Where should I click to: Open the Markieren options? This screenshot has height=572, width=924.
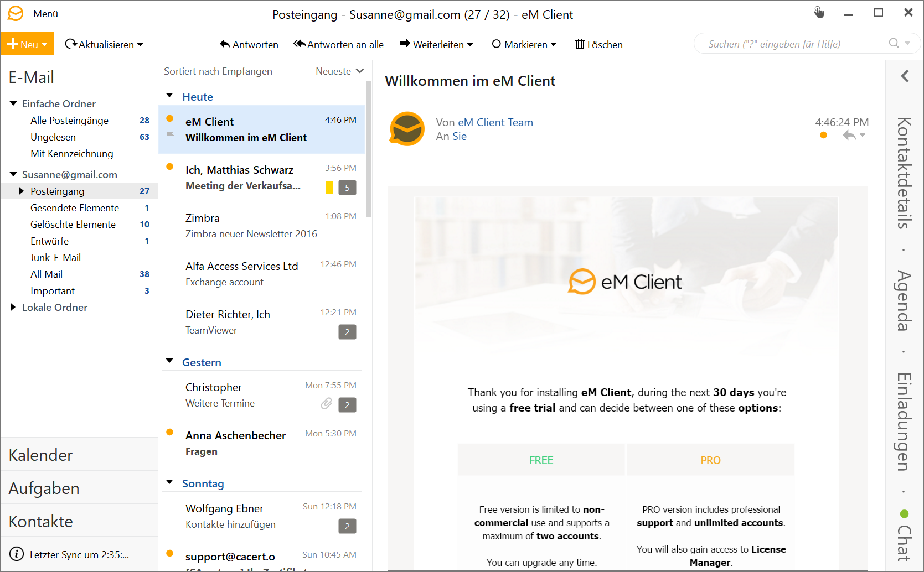tap(524, 44)
